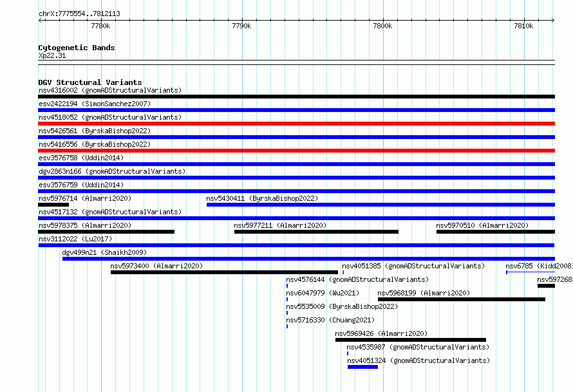Click nsv4051385 gnomADStructuralVariants label
This screenshot has width=573, height=392.
413,266
